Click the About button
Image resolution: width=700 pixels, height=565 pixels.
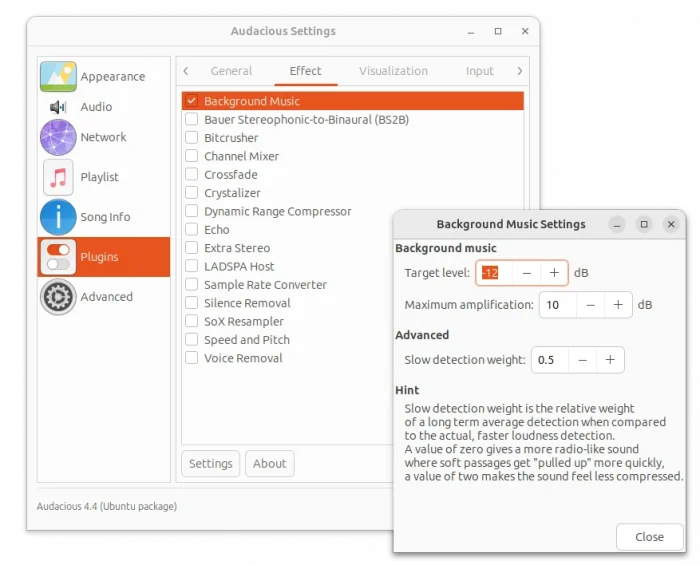coord(270,464)
